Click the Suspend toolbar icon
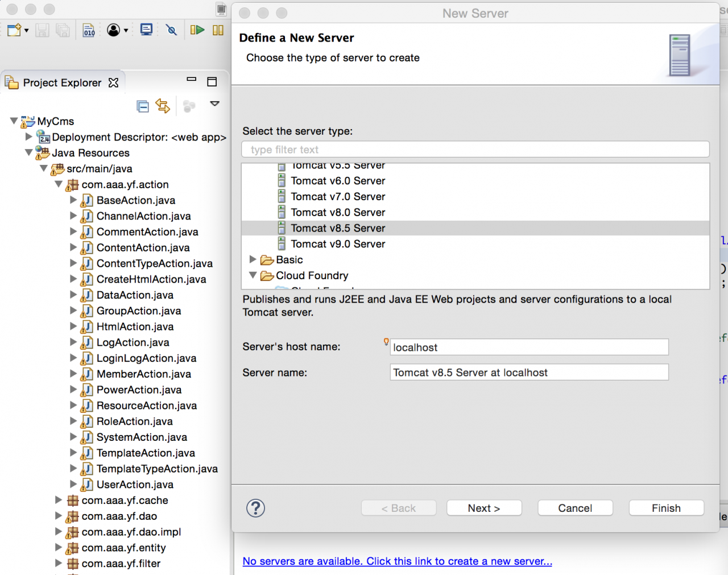Screen dimensions: 728x575 coord(218,30)
